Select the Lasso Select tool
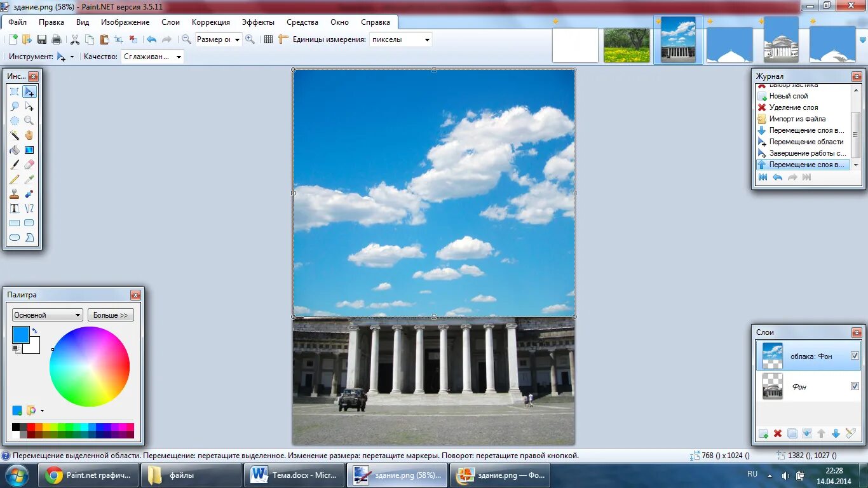Image resolution: width=868 pixels, height=488 pixels. coord(15,106)
